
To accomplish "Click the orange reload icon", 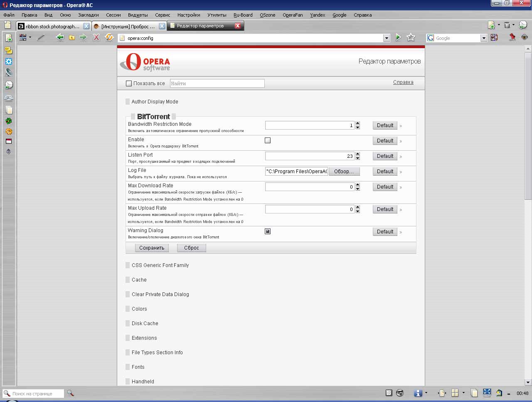I will [x=109, y=37].
